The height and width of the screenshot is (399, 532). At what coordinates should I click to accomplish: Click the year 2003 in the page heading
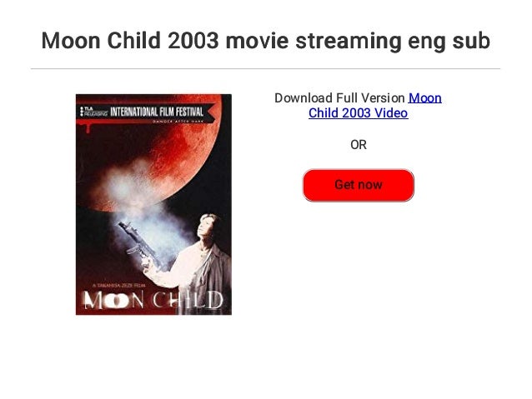tap(193, 41)
